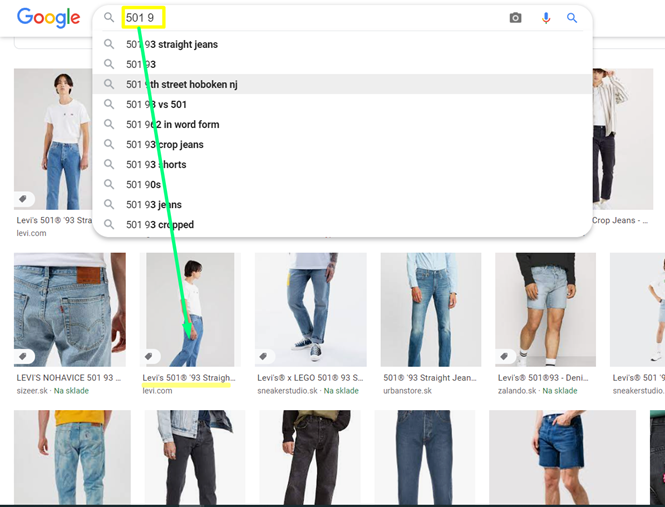Screen dimensions: 665x507
Task: Click into the search box containing '501 9'
Action: (314, 18)
